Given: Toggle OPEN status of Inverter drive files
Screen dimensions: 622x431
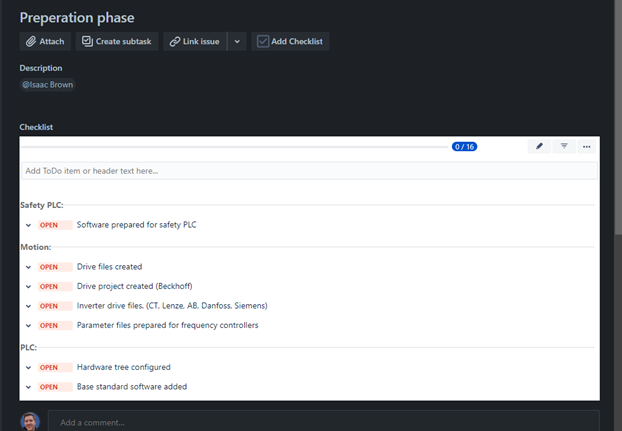Looking at the screenshot, I should tap(55, 306).
